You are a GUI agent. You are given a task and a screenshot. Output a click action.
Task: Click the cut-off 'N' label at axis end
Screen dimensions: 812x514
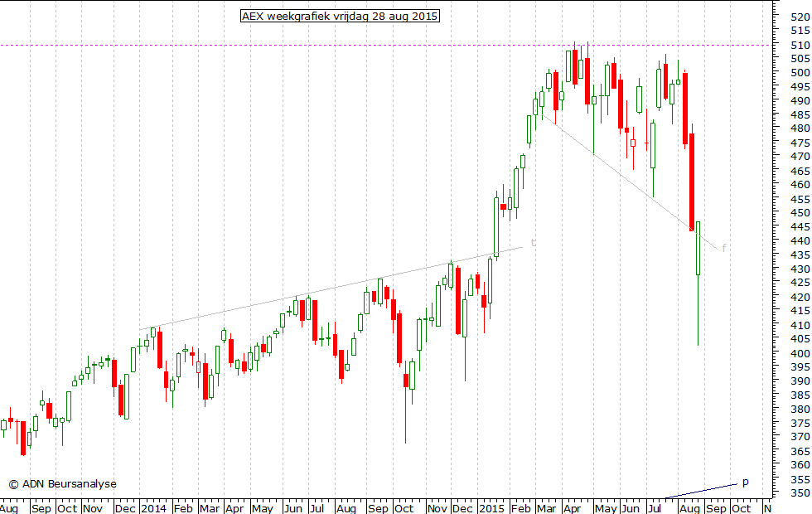[767, 508]
